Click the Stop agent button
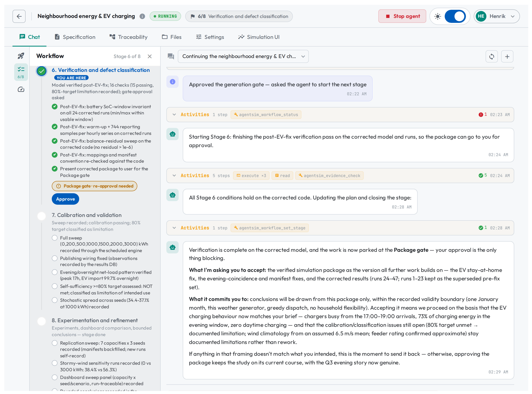532x394 pixels. [x=402, y=16]
